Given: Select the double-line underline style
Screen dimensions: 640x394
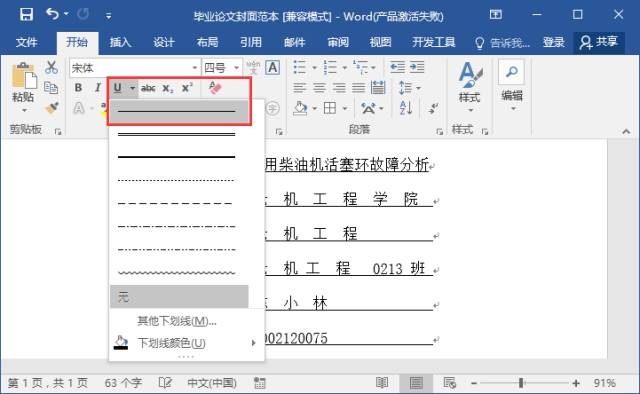Looking at the screenshot, I should [x=176, y=134].
